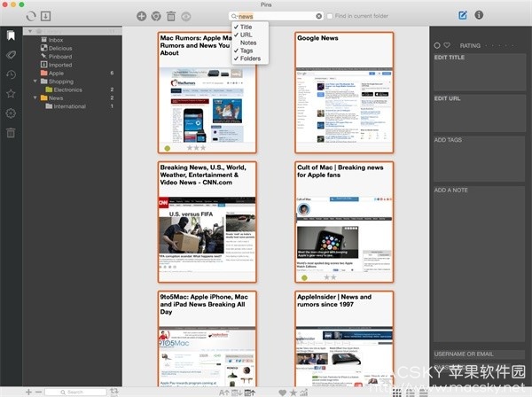This screenshot has width=532, height=397.
Task: Open history clock sidebar icon
Action: click(x=11, y=74)
